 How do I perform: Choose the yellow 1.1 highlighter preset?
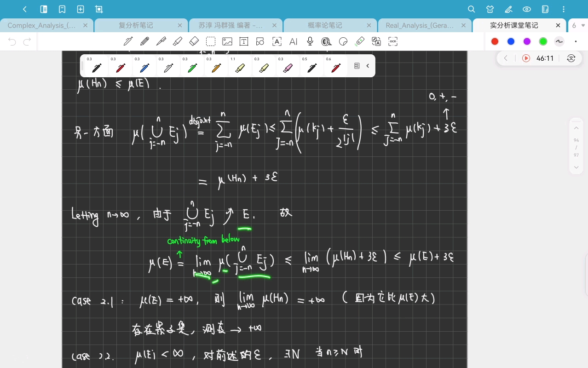[x=240, y=66]
